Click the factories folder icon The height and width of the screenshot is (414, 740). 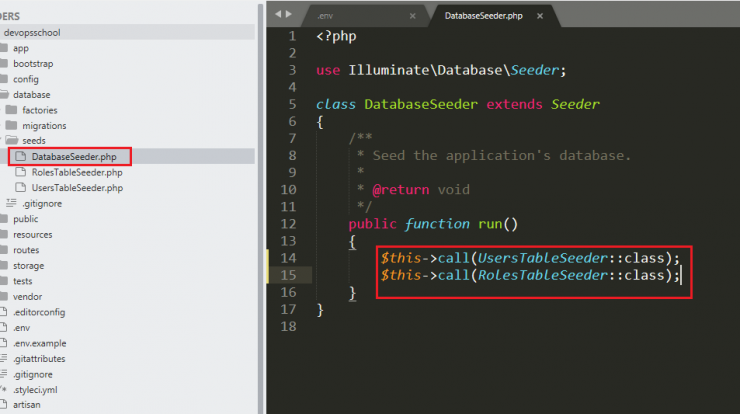[12, 110]
